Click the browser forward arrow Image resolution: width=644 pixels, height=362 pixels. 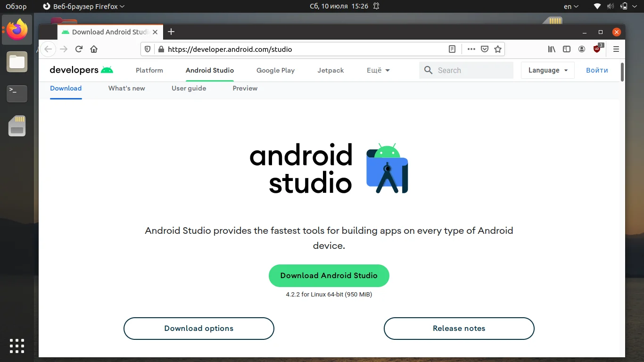coord(64,49)
